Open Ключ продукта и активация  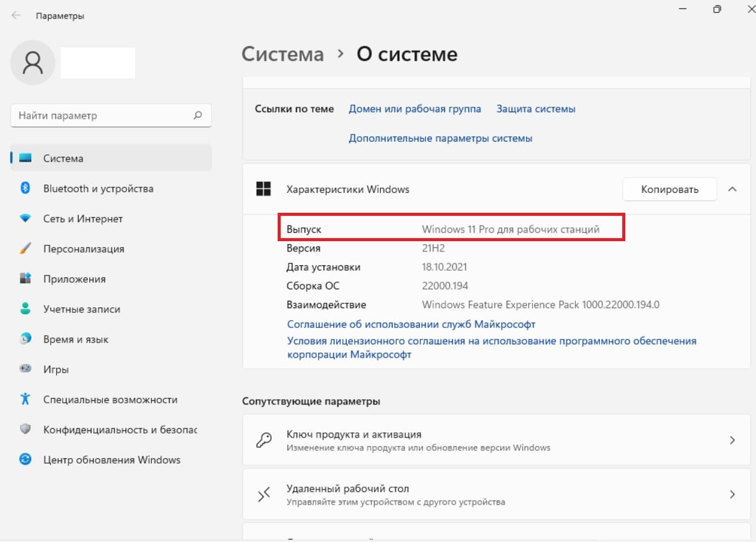(x=495, y=440)
